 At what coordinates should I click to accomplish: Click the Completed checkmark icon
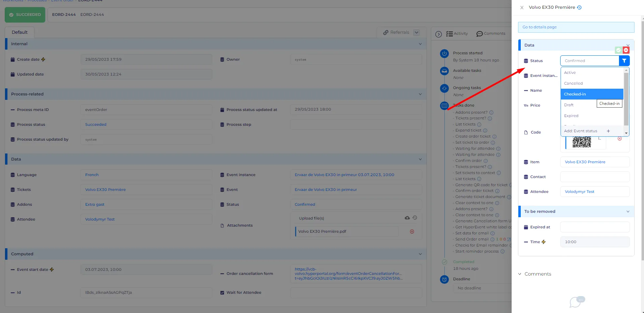coord(444,262)
